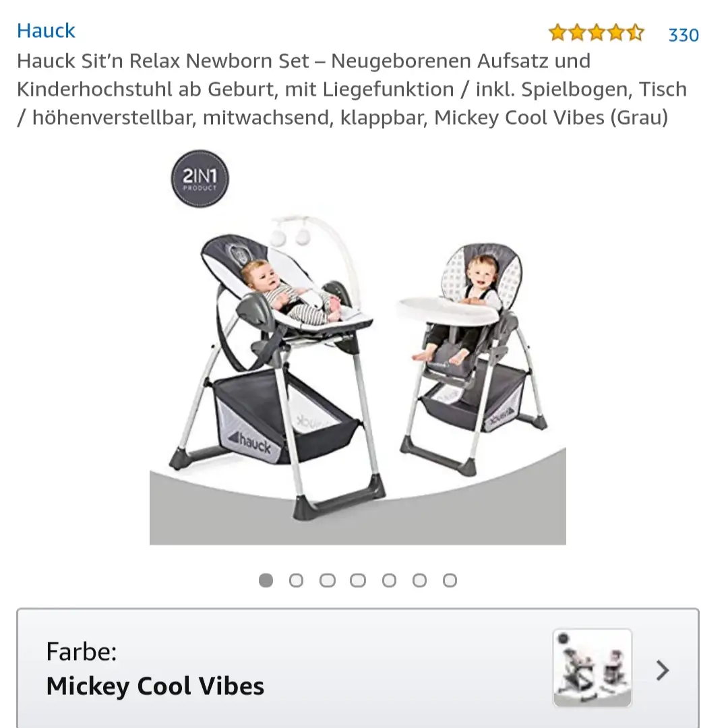Show the sixth carousel image dot
Screen dimensions: 728x728
click(420, 580)
